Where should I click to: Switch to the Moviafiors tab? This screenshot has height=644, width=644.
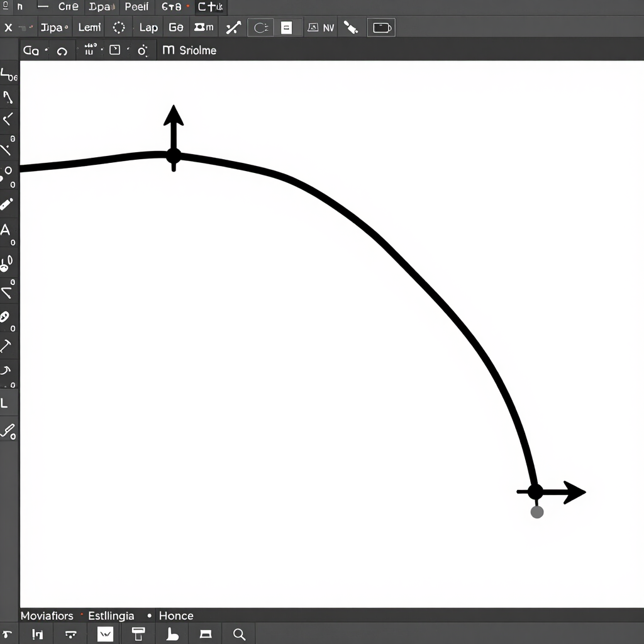click(x=47, y=616)
